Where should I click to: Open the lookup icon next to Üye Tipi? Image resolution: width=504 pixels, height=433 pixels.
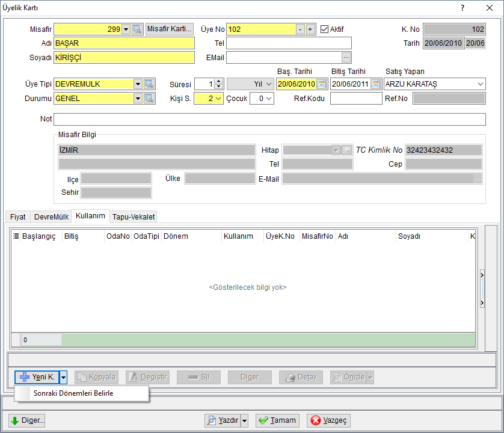pyautogui.click(x=149, y=84)
